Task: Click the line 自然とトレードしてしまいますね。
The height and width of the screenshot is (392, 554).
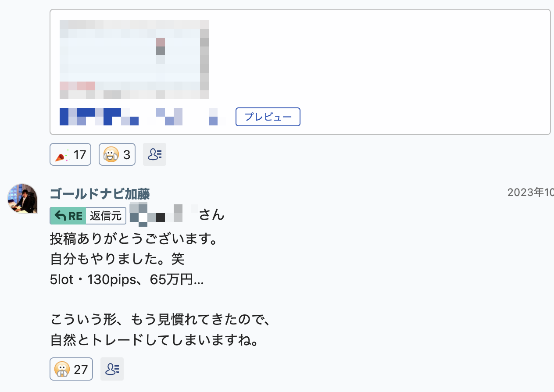Action: coord(154,340)
